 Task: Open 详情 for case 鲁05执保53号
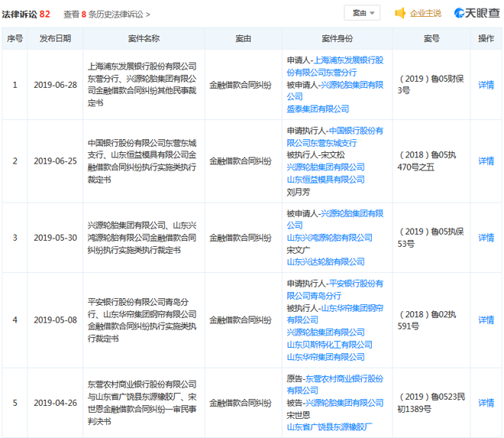click(486, 238)
